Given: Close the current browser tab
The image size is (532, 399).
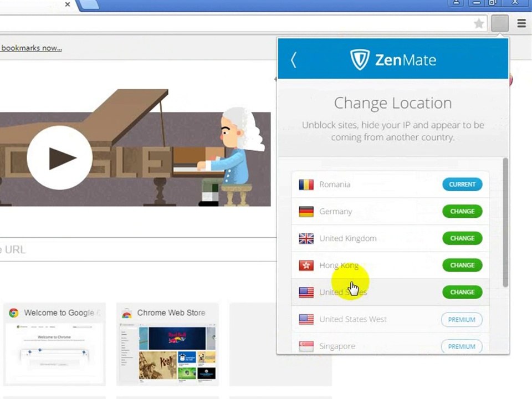Looking at the screenshot, I should coord(68,4).
